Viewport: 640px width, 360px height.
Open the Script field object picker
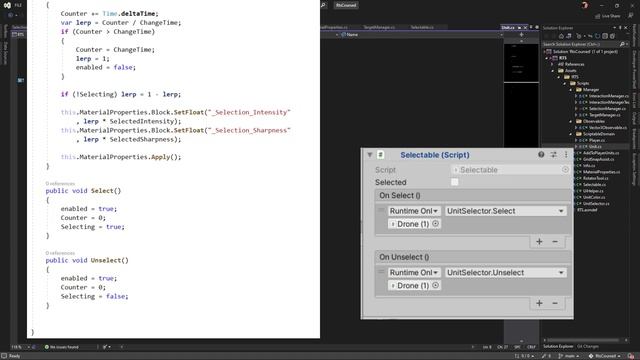click(565, 169)
